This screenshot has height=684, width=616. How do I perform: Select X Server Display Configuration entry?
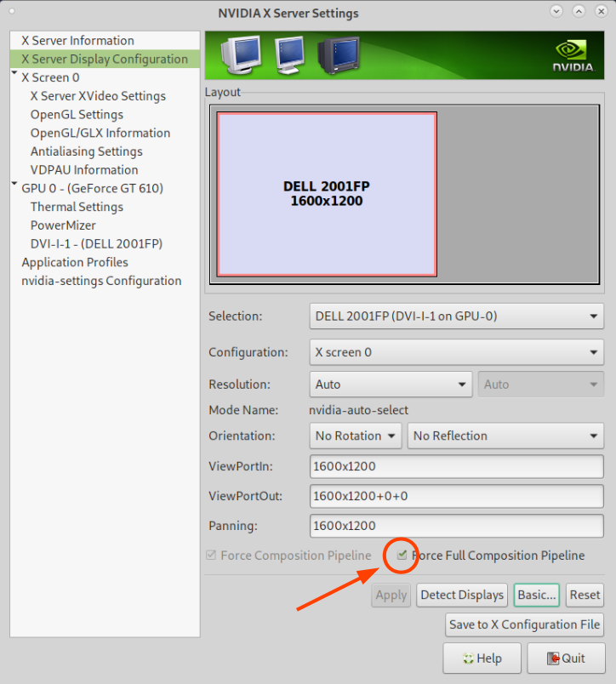click(105, 59)
